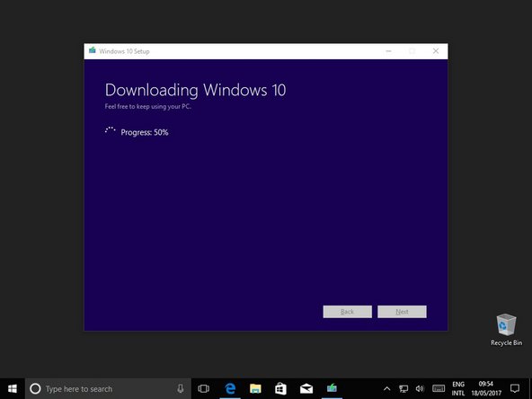Image resolution: width=532 pixels, height=399 pixels.
Task: Open the Mail app from the taskbar
Action: pos(306,389)
